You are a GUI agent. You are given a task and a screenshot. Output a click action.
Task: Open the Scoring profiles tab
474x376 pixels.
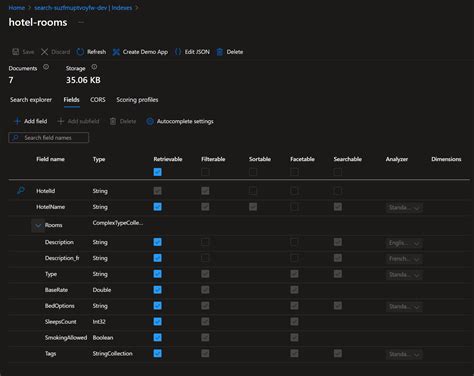point(137,100)
